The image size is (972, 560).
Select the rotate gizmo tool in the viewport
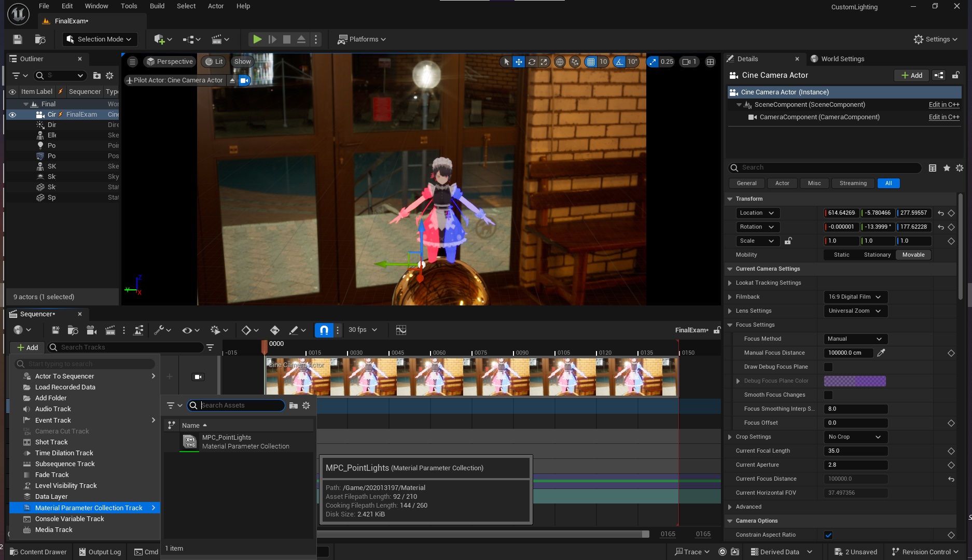click(532, 62)
